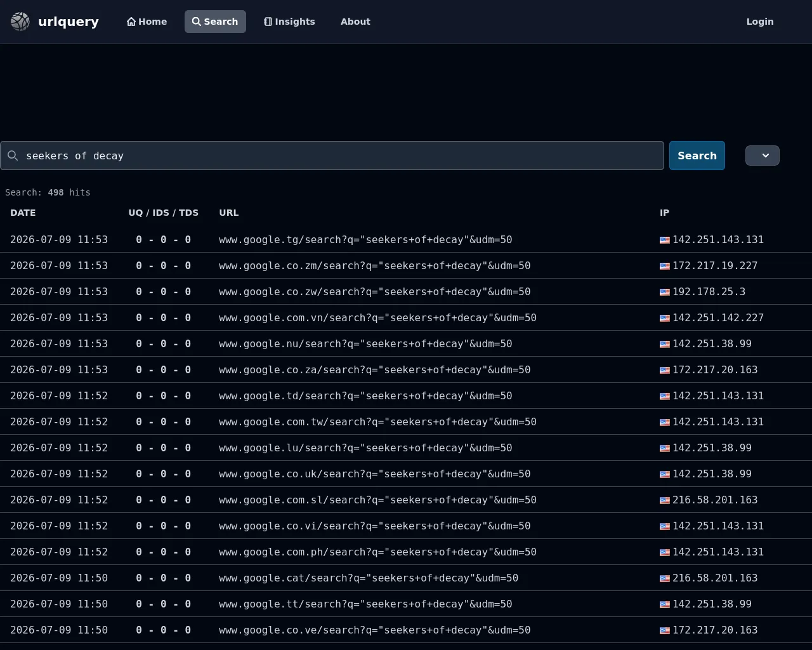Open the www.google.co.zw result URL
Viewport: 812px width, 650px height.
pyautogui.click(x=375, y=292)
